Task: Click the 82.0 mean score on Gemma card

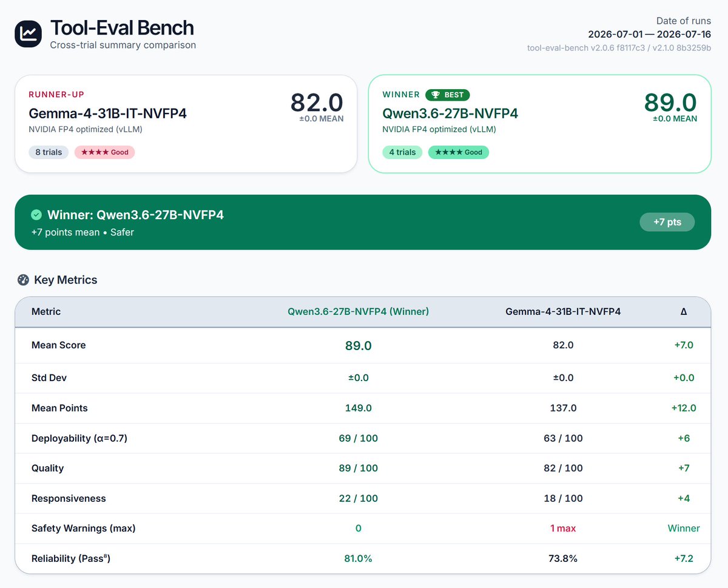Action: point(317,102)
